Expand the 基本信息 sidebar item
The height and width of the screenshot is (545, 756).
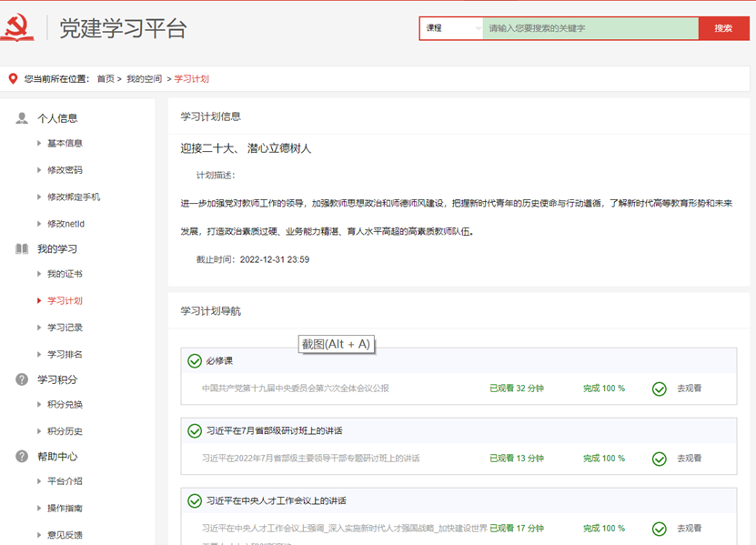click(65, 144)
